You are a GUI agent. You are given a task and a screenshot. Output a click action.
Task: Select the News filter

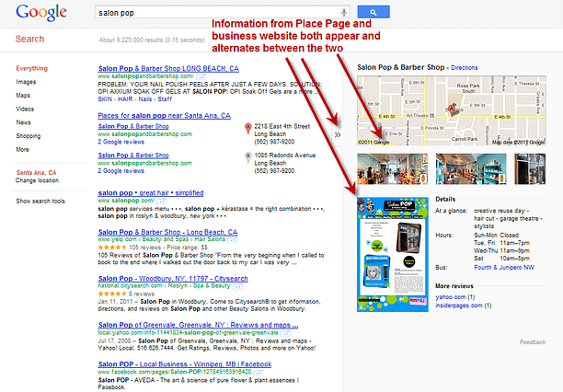[23, 122]
